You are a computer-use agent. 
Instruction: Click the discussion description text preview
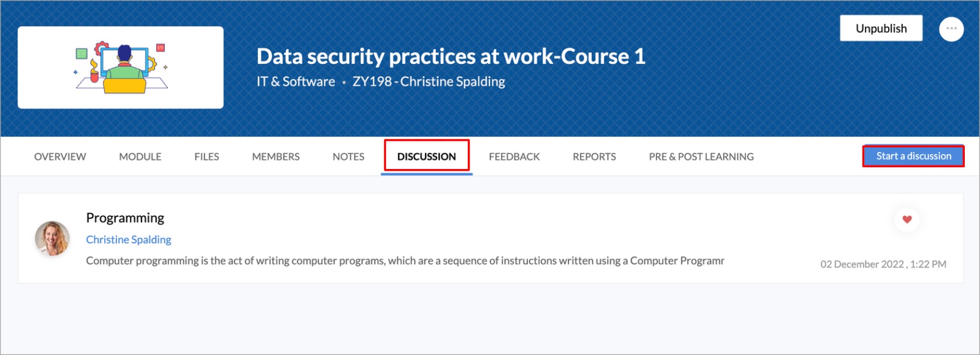[405, 261]
